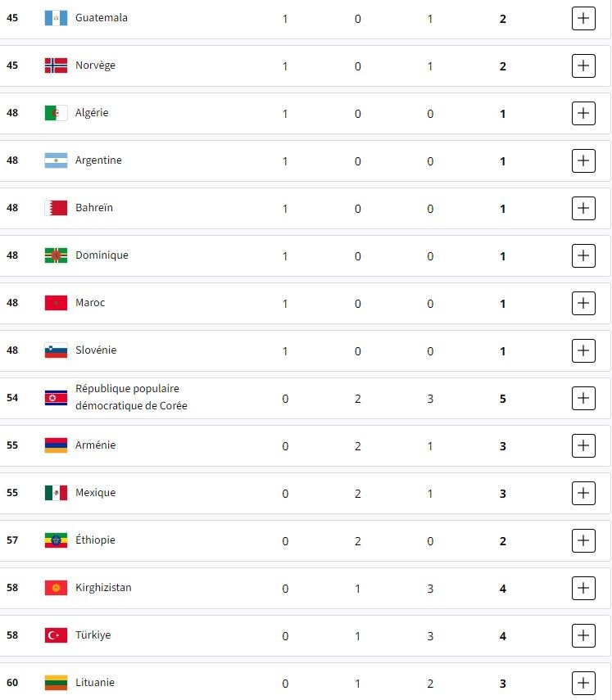Click the Kirghizistan country name

tap(103, 588)
